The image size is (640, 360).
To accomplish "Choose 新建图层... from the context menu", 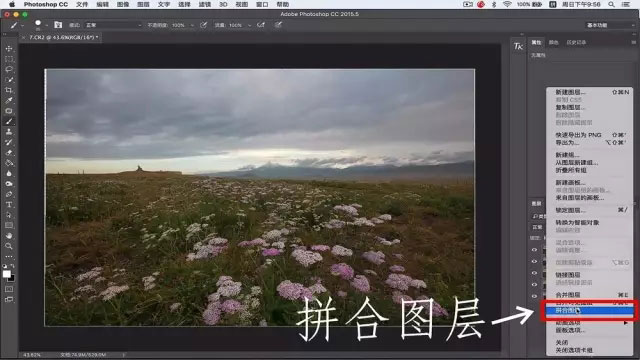I will 589,92.
